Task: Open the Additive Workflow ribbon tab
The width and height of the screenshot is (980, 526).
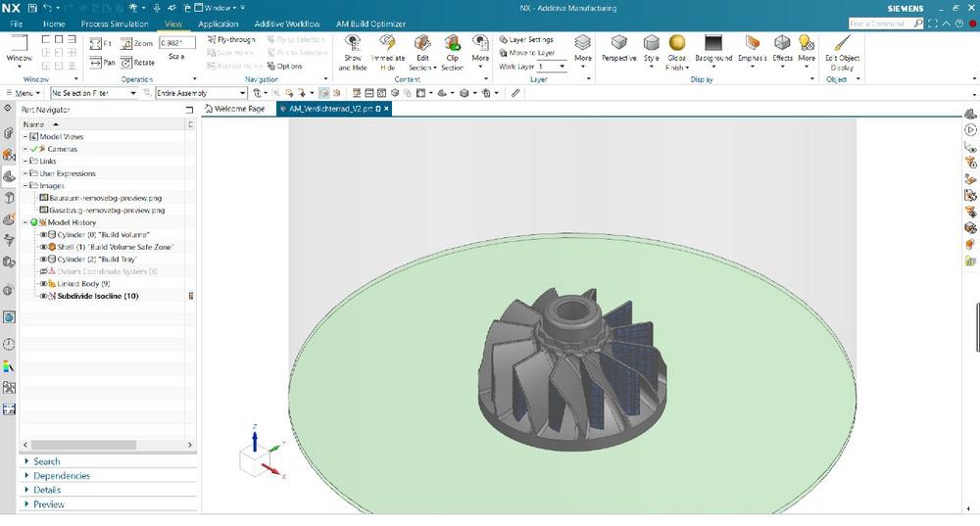Action: tap(287, 24)
